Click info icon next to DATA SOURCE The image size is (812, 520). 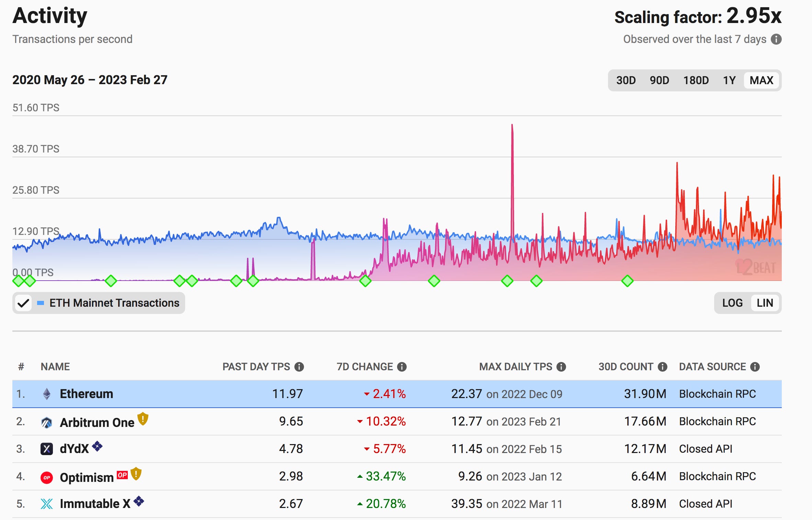pos(755,367)
